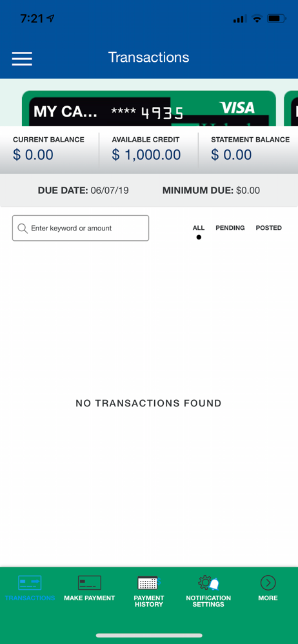298x644 pixels.
Task: Tap the Statement Balance panel
Action: (x=248, y=150)
